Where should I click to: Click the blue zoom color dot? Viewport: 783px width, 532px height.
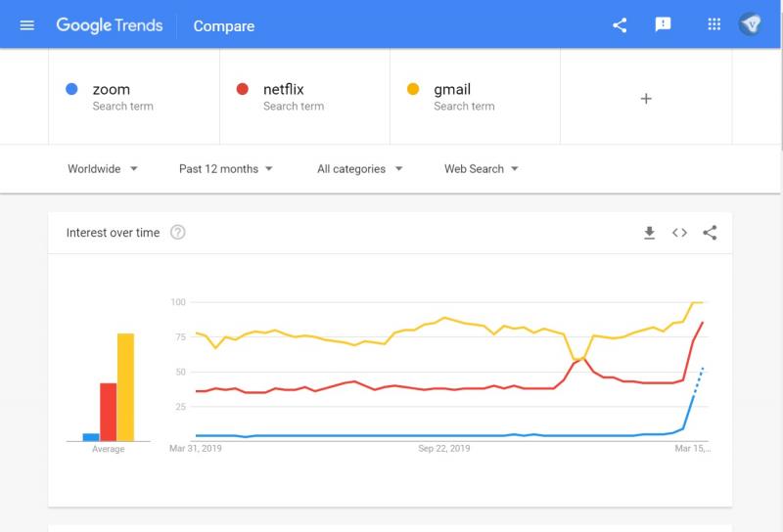71,90
